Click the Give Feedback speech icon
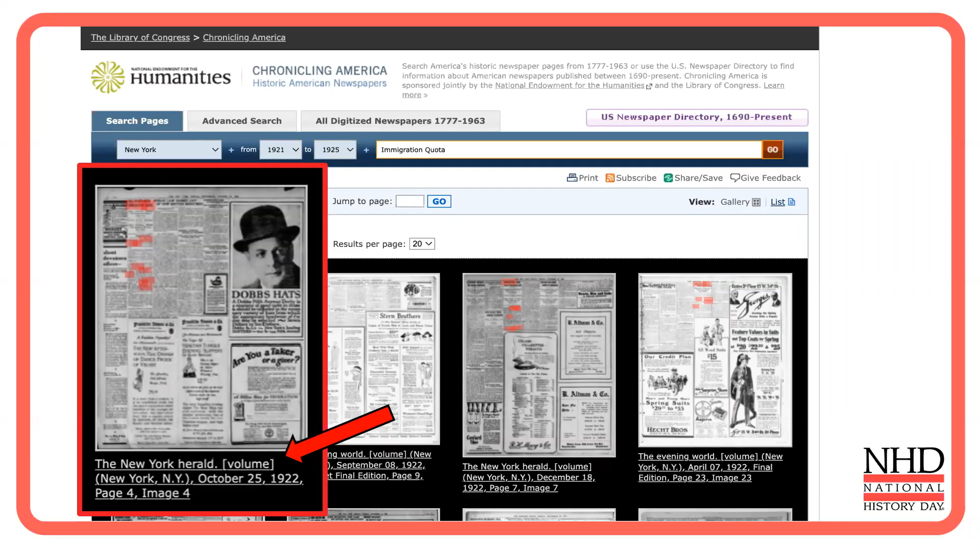980x551 pixels. pyautogui.click(x=735, y=178)
